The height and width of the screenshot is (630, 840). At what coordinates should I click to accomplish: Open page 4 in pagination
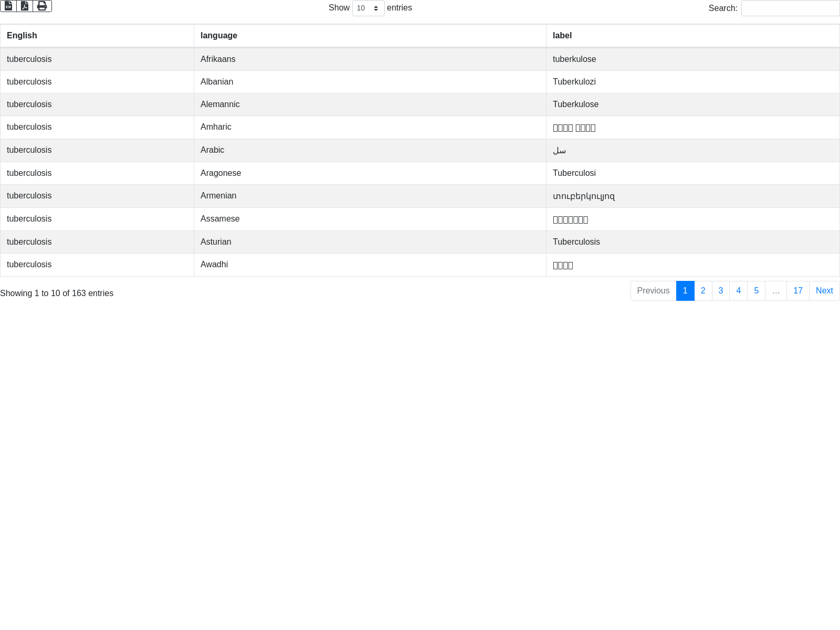(738, 291)
